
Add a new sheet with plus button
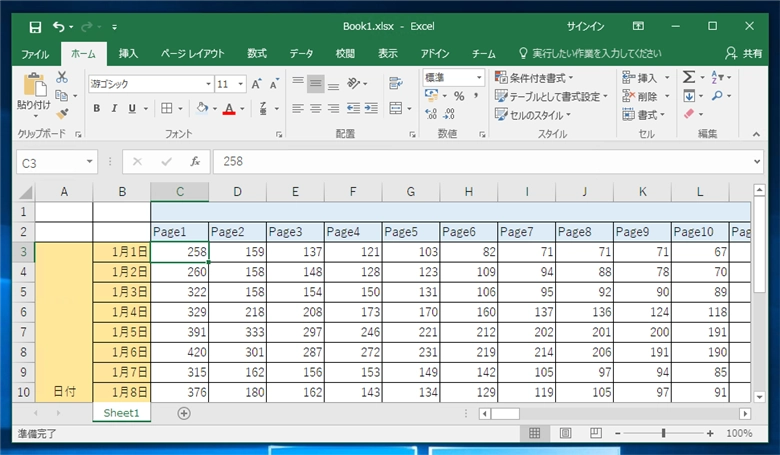point(184,413)
